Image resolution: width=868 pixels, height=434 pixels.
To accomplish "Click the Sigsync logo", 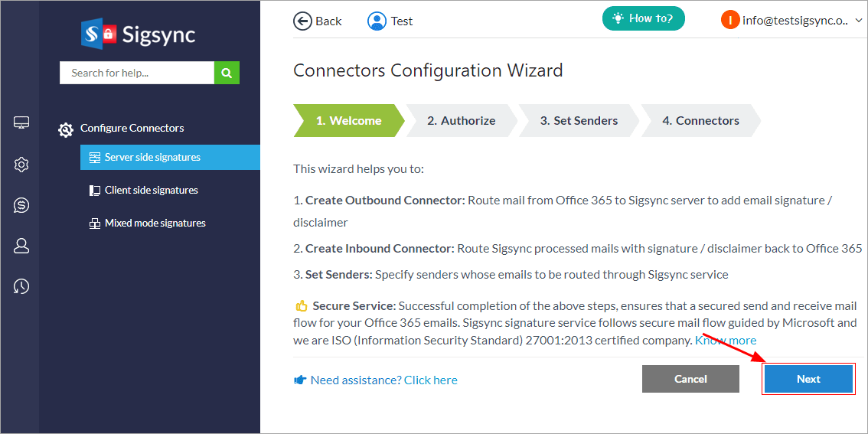I will point(139,34).
